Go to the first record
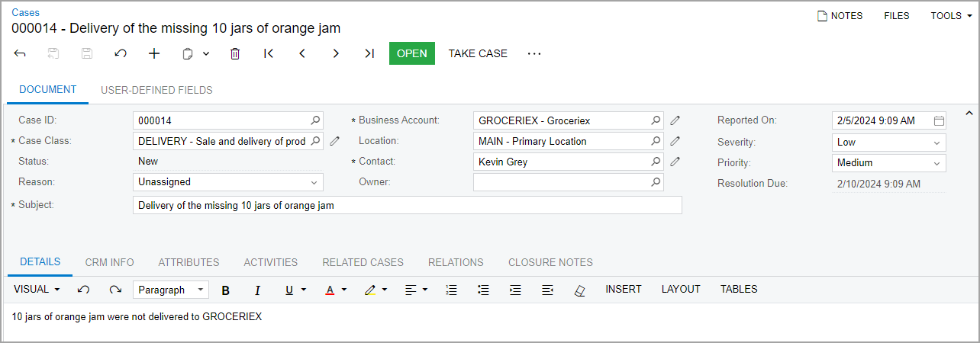Viewport: 980px width, 343px height. click(x=269, y=53)
